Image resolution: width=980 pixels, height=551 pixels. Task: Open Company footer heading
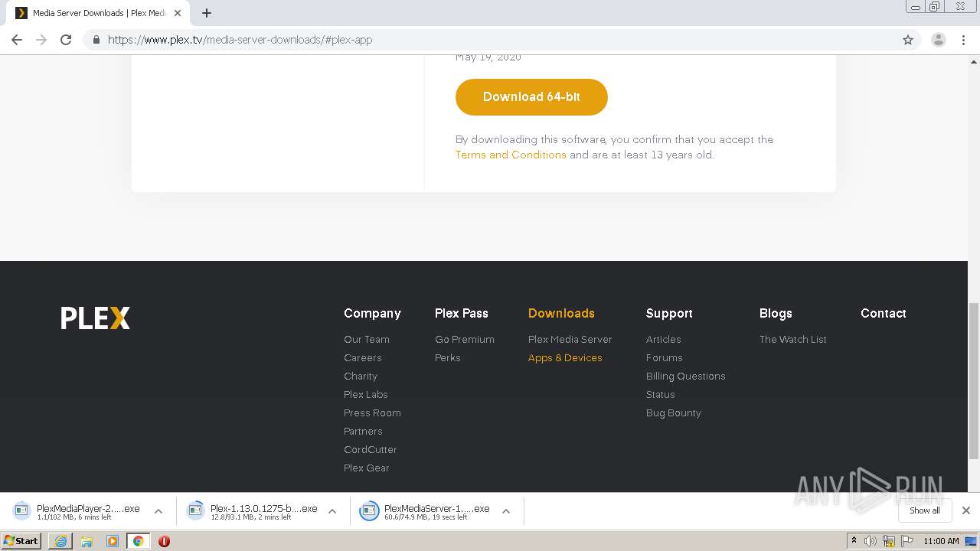372,313
